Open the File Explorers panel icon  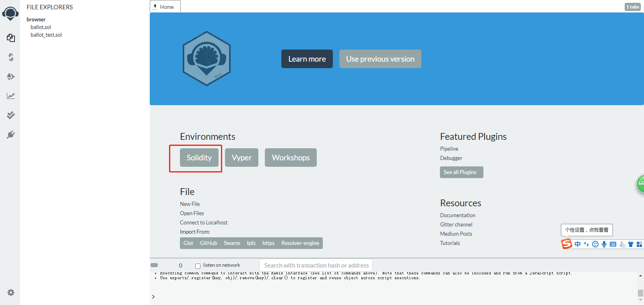pos(11,38)
